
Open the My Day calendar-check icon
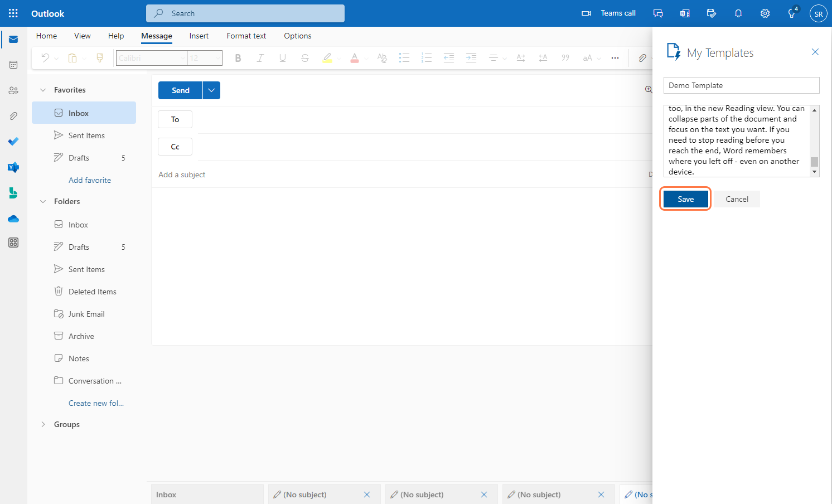pos(712,13)
